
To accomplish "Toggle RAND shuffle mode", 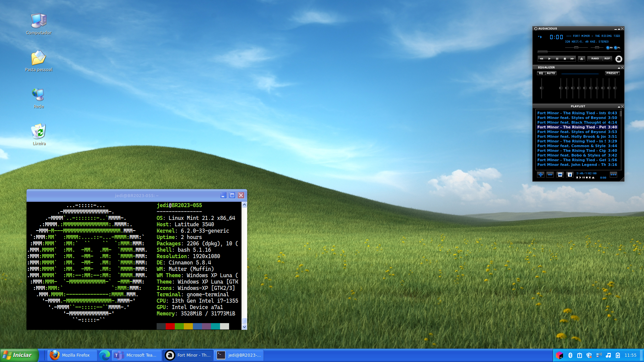I will coord(595,58).
